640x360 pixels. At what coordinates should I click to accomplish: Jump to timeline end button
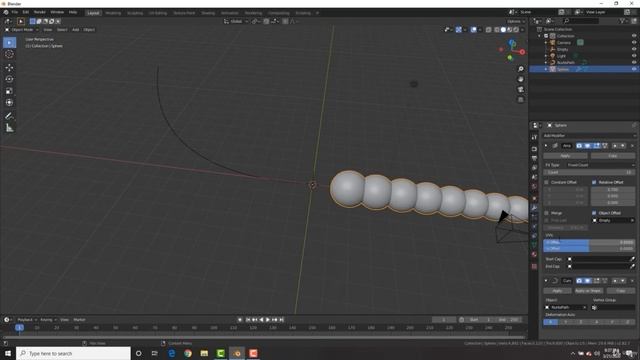(281, 320)
